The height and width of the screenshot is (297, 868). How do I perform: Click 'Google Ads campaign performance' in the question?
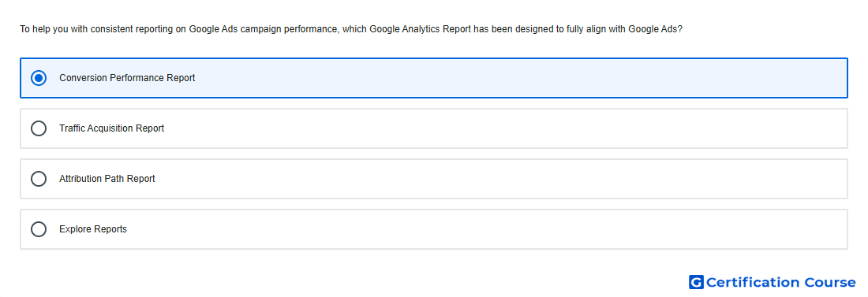coord(263,29)
